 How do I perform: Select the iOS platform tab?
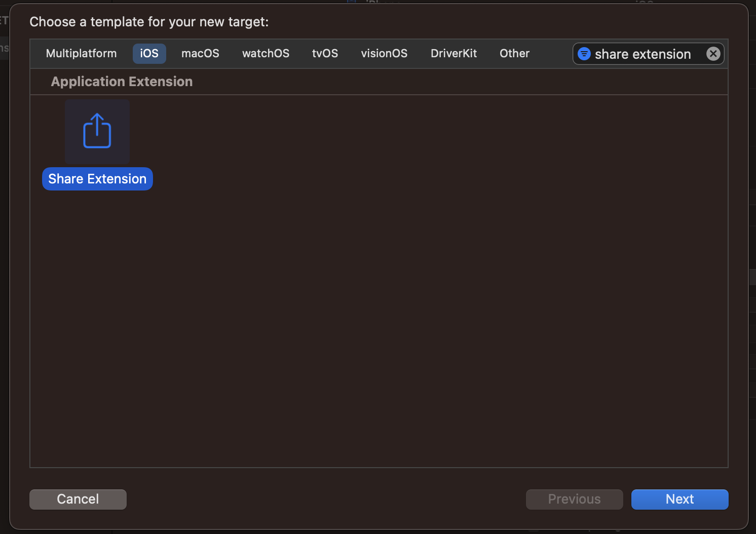[149, 54]
